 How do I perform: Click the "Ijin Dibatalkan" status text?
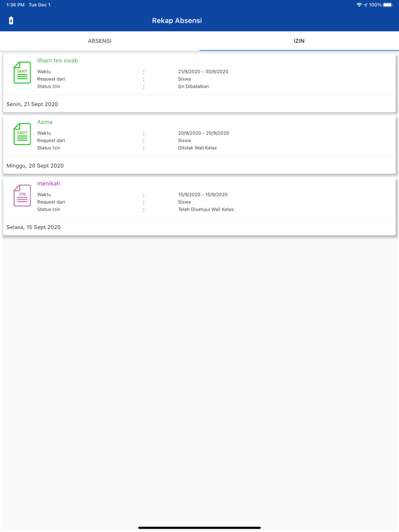[x=194, y=87]
